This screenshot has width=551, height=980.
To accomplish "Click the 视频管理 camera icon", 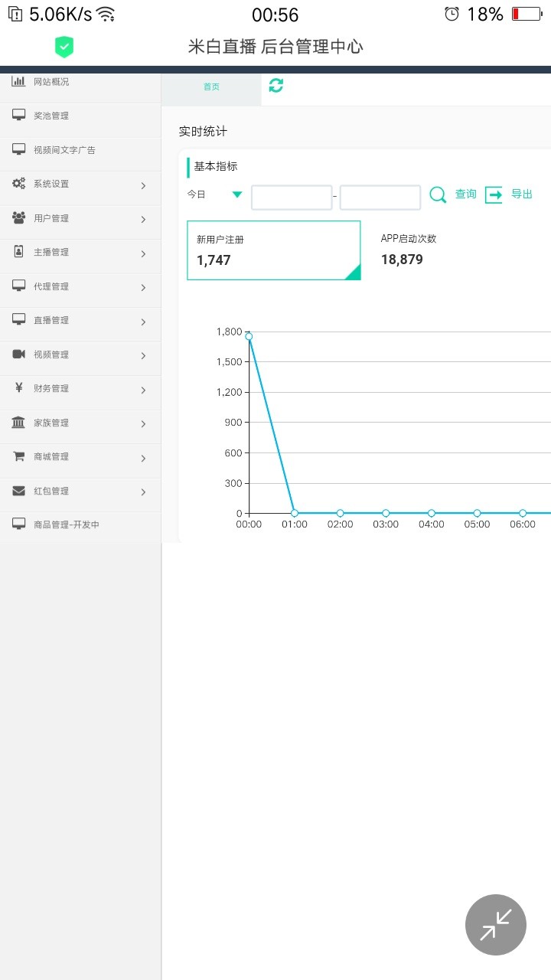I will click(x=19, y=354).
